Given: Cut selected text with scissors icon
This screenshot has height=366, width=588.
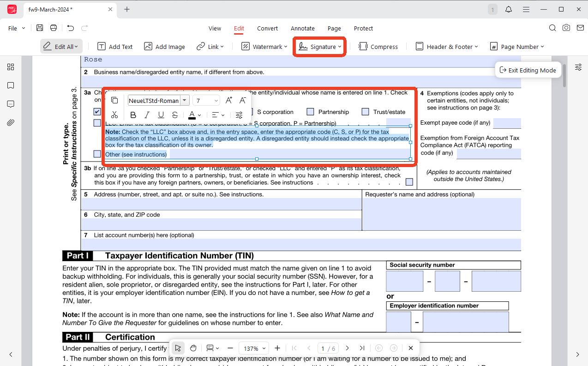Looking at the screenshot, I should [x=114, y=115].
